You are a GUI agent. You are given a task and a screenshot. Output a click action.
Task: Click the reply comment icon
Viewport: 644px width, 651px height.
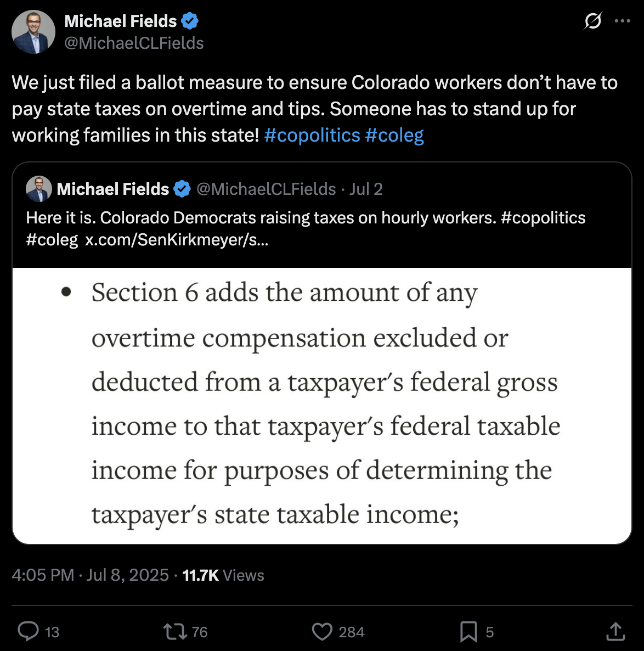pyautogui.click(x=28, y=632)
